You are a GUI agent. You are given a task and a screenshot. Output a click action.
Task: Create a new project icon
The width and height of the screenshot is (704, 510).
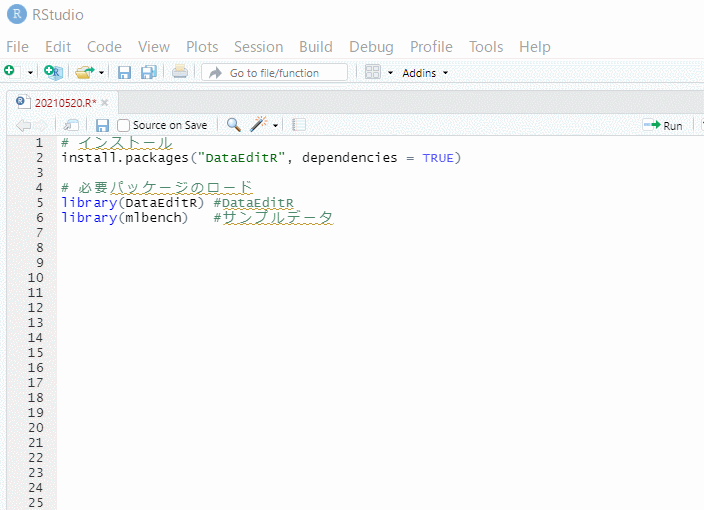click(x=54, y=72)
